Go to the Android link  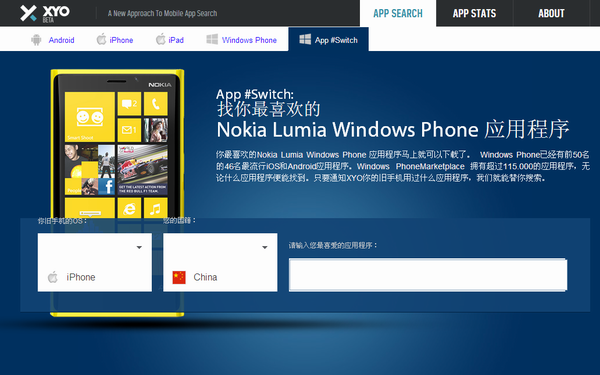pyautogui.click(x=61, y=40)
